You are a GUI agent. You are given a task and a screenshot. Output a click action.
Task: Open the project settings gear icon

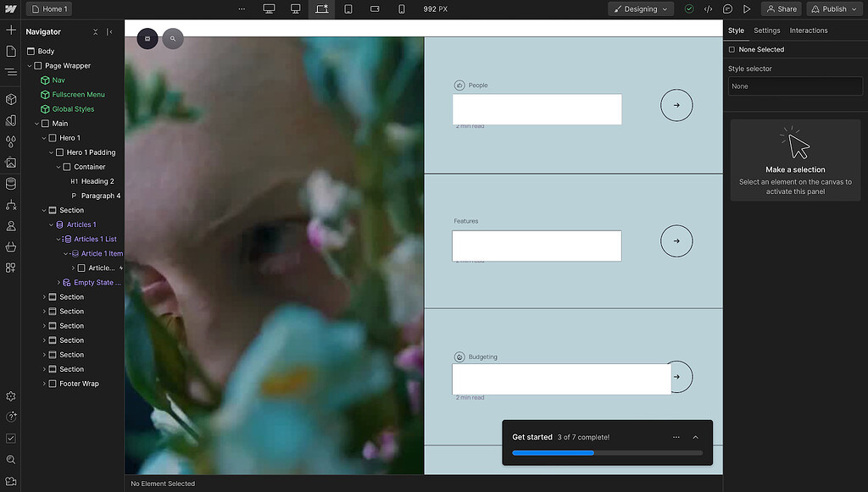(12, 395)
